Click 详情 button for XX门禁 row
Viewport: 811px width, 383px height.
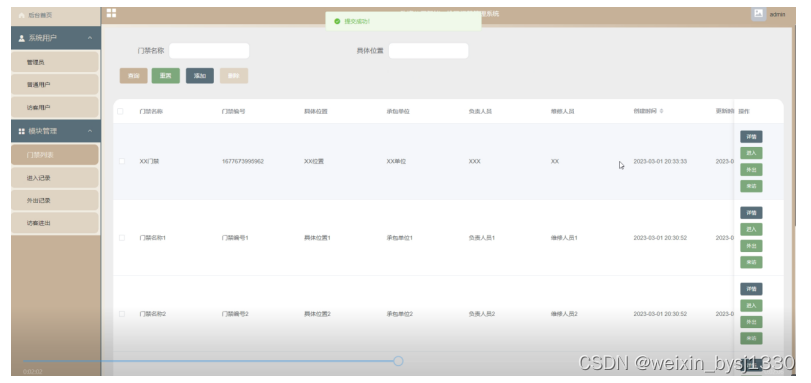pos(751,137)
